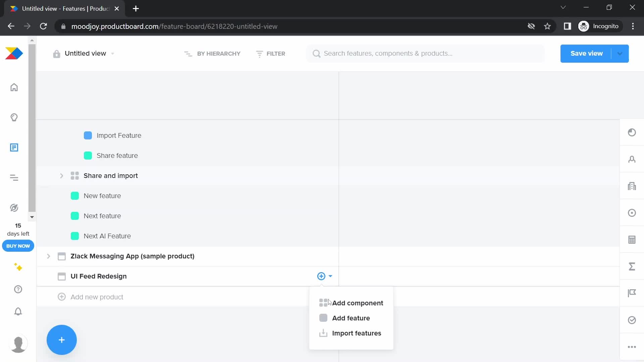Screen dimensions: 644x362
Task: Select the help/question mark icon
Action: (18, 290)
